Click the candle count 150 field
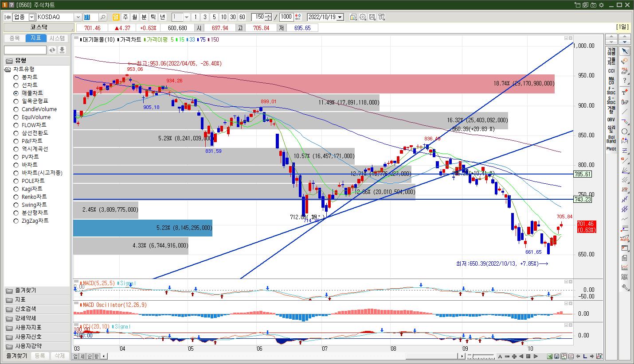This screenshot has height=364, width=634. pyautogui.click(x=258, y=17)
